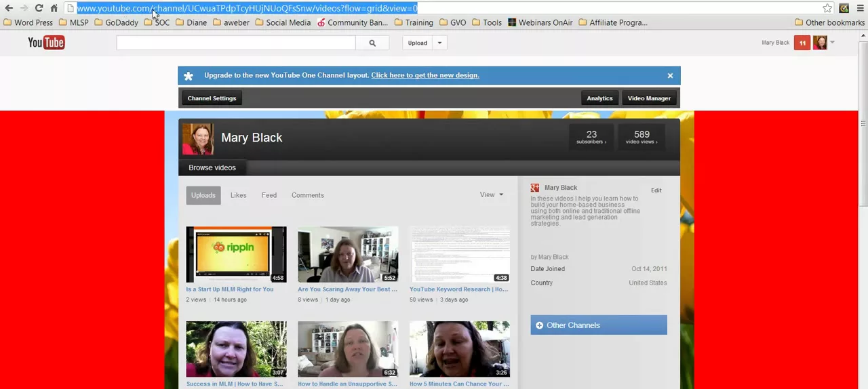Click the browser back arrow
This screenshot has width=868, height=389.
9,8
